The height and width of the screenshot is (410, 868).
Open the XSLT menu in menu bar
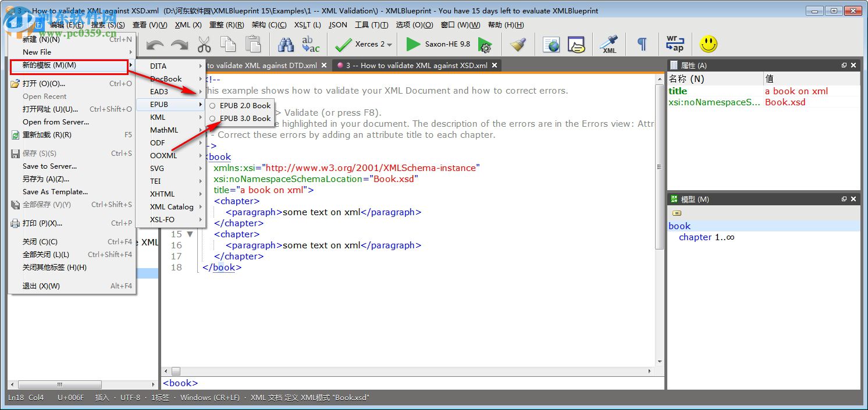pos(307,25)
